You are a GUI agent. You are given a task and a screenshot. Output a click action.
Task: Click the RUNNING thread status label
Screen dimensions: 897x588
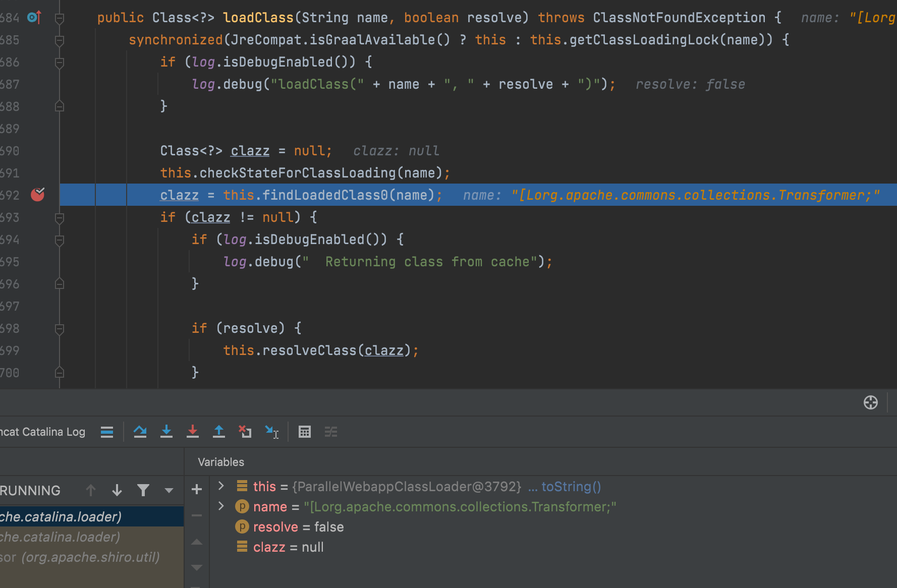coord(30,490)
